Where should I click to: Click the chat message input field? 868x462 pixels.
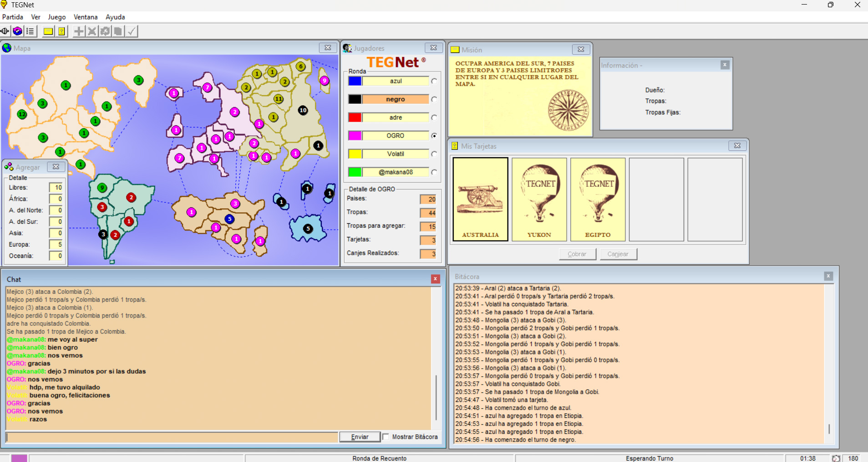click(172, 437)
